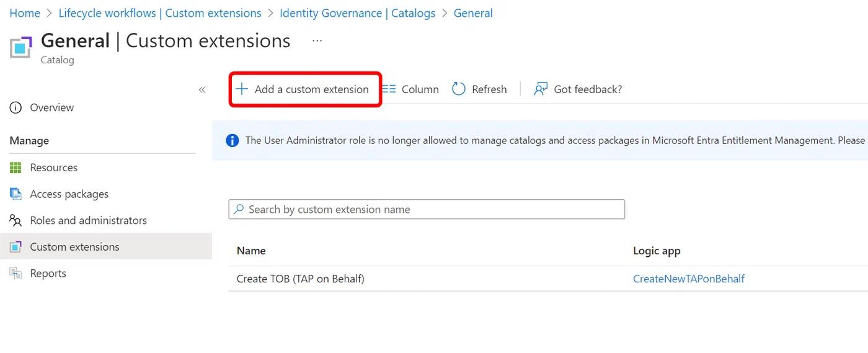Click the Resources grid icon
Screen dimensions: 868x353
point(15,168)
